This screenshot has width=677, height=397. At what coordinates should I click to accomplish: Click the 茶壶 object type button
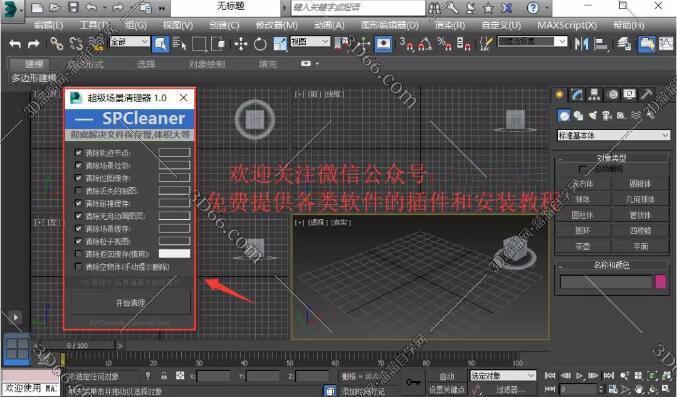[x=582, y=246]
